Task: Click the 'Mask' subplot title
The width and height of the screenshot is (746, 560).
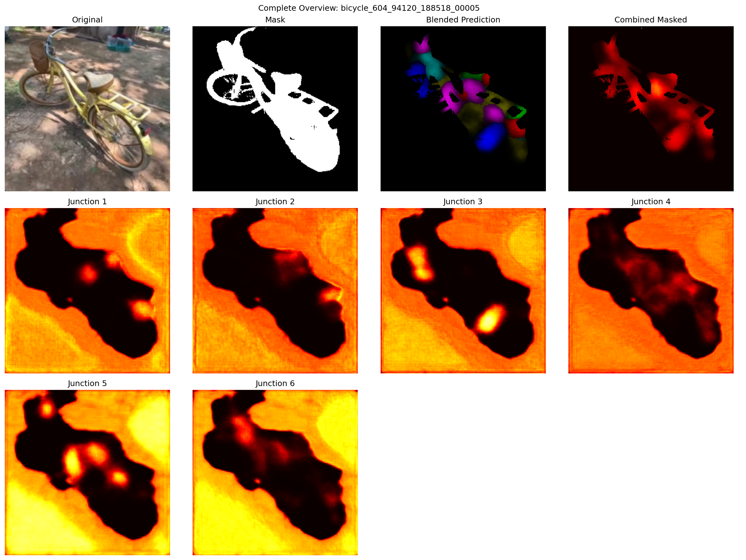Action: [x=275, y=20]
